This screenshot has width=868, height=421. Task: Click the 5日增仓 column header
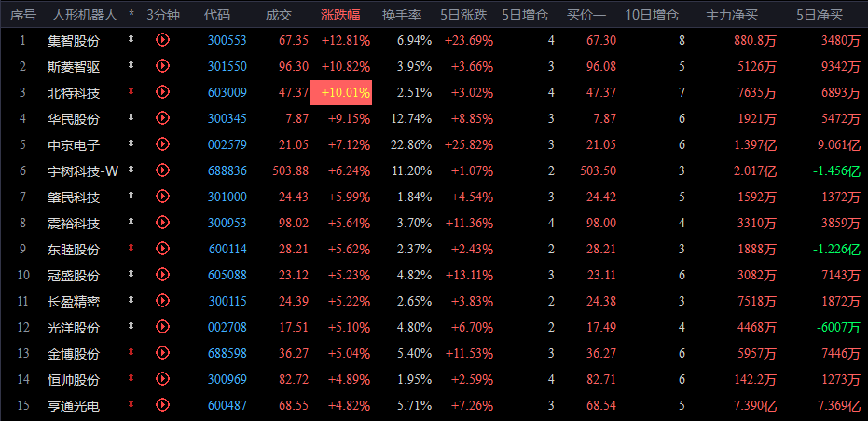(x=525, y=15)
